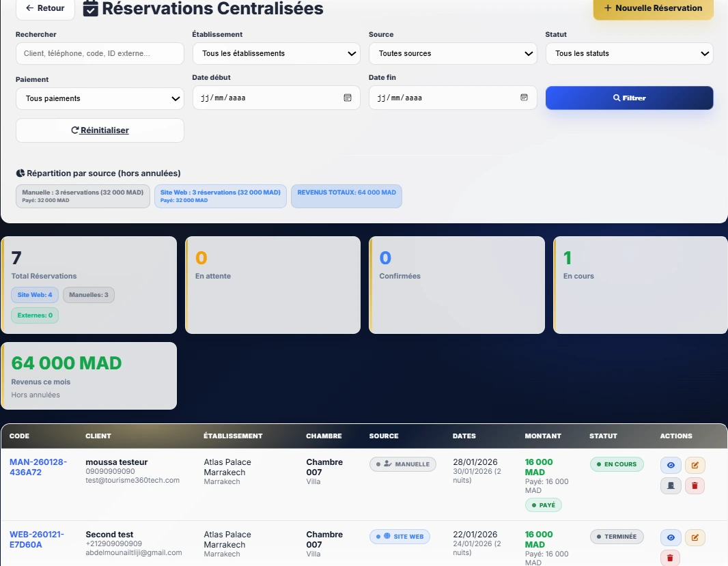The height and width of the screenshot is (566, 728).
Task: Edit the moussa testeur reservation
Action: click(695, 465)
